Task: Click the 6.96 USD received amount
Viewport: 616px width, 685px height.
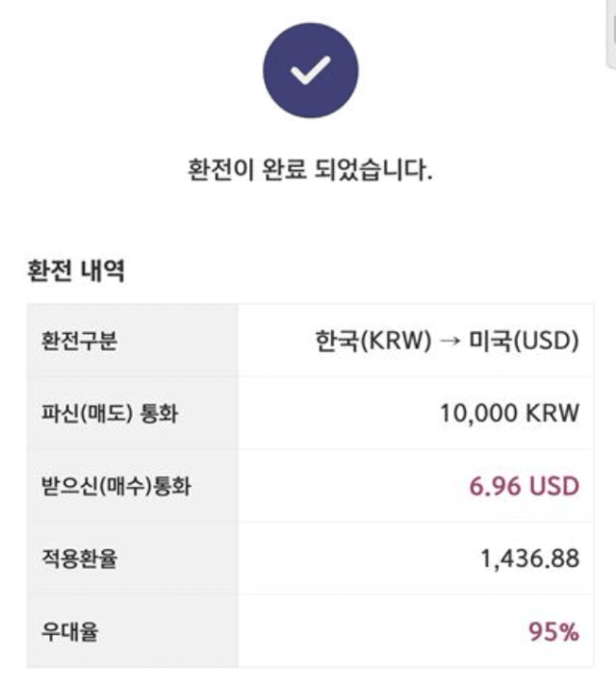Action: tap(525, 486)
